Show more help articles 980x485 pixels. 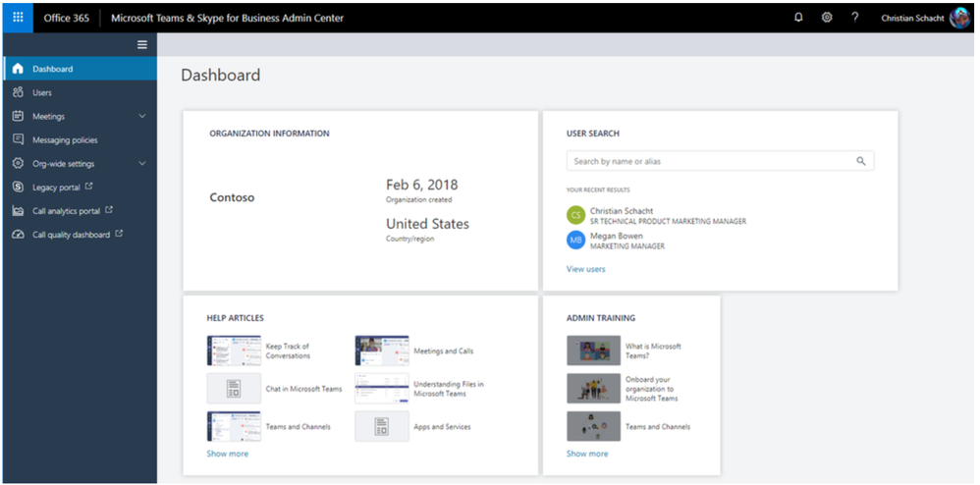227,454
